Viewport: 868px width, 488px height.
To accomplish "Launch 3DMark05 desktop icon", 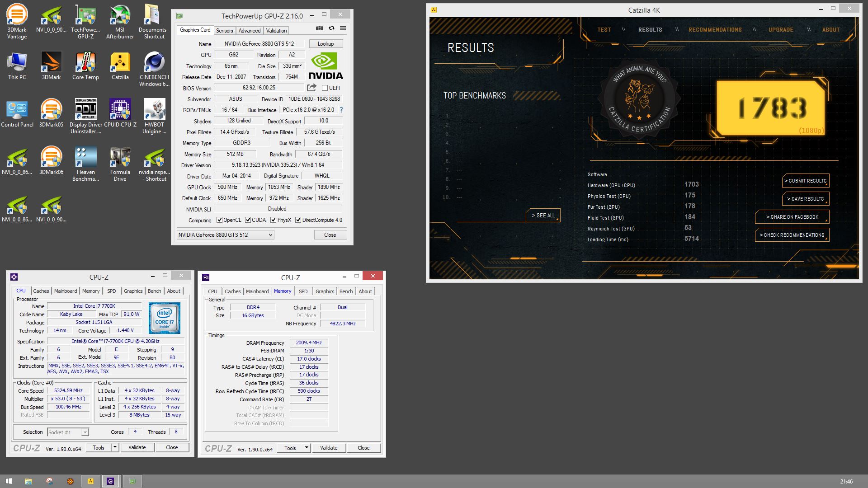I will click(51, 113).
